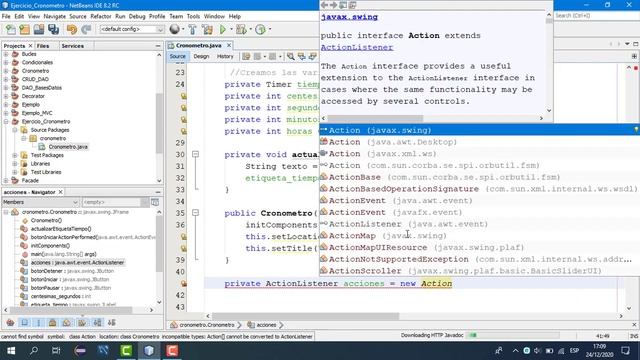Expand the Test Packages node
The image size is (640, 360).
15,155
